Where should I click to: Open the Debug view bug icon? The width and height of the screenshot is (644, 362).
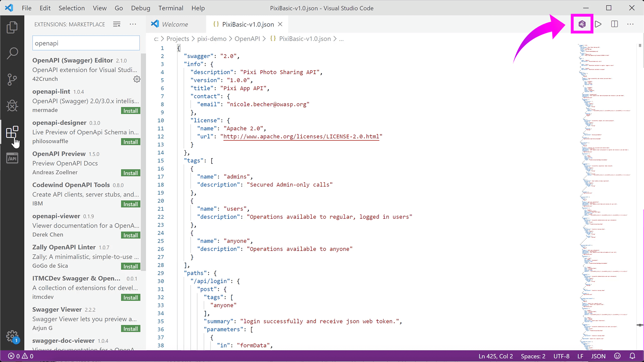coord(12,106)
